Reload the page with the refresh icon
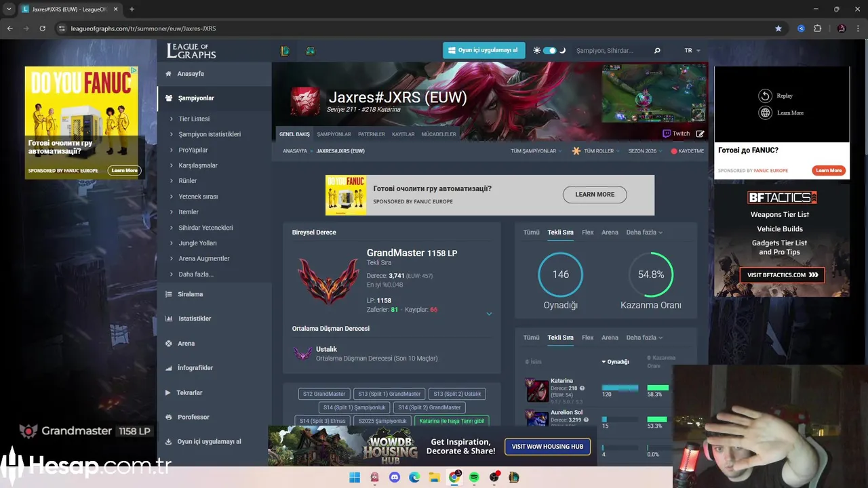868x488 pixels. point(42,28)
